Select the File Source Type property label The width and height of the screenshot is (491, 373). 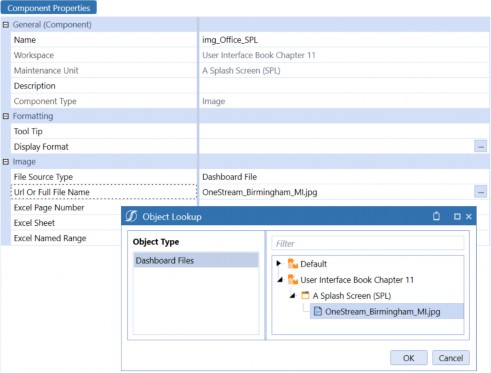click(x=43, y=177)
